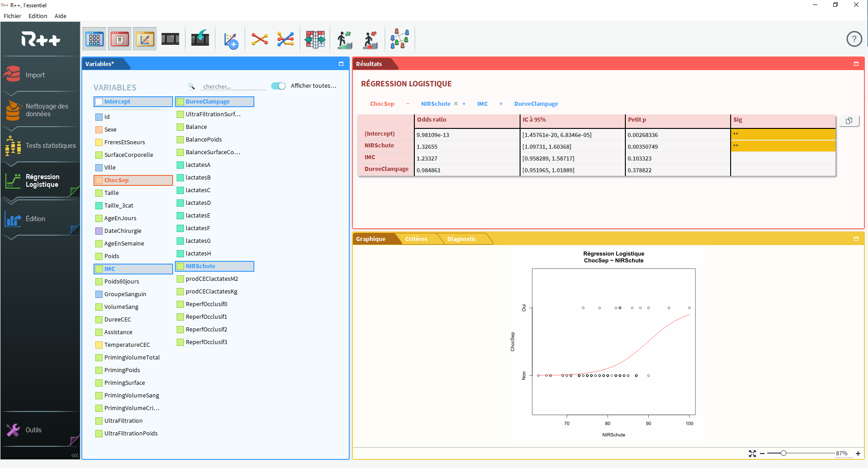
Task: Toggle the results panel clipboard icon
Action: click(120, 39)
